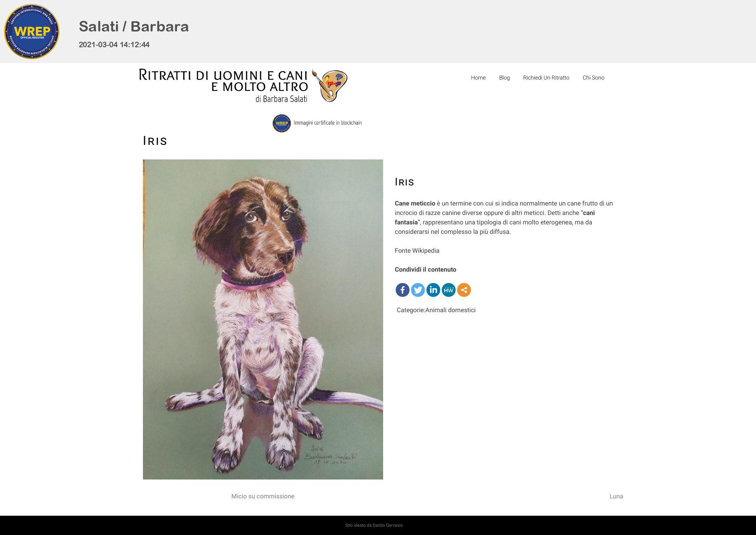Open the Animali domestici category
The width and height of the screenshot is (756, 535).
[x=450, y=310]
